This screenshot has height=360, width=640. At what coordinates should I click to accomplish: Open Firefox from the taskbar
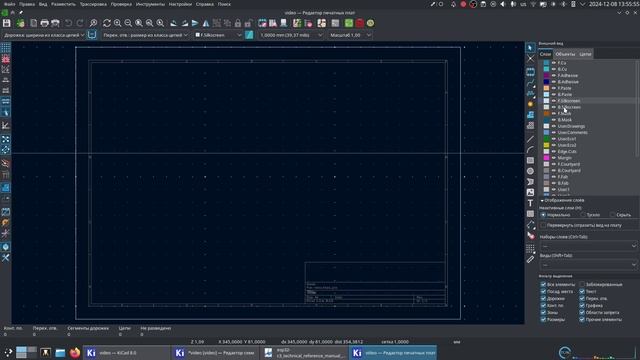tap(75, 353)
